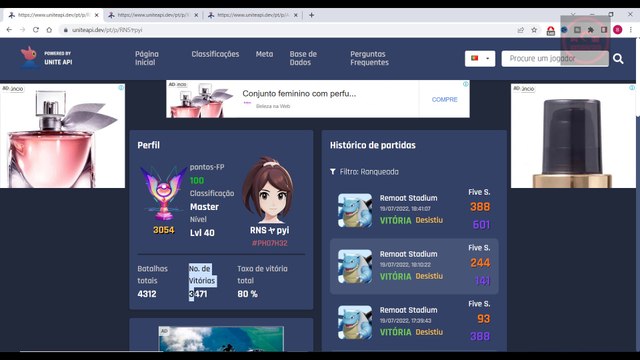Open a new tab with plus icon
The height and width of the screenshot is (360, 640).
(311, 15)
